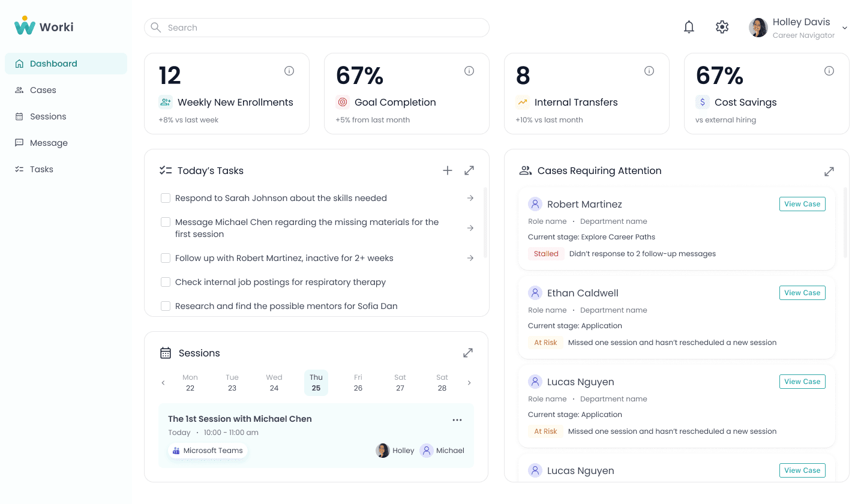Check off Message Michael Chen task

pos(166,222)
